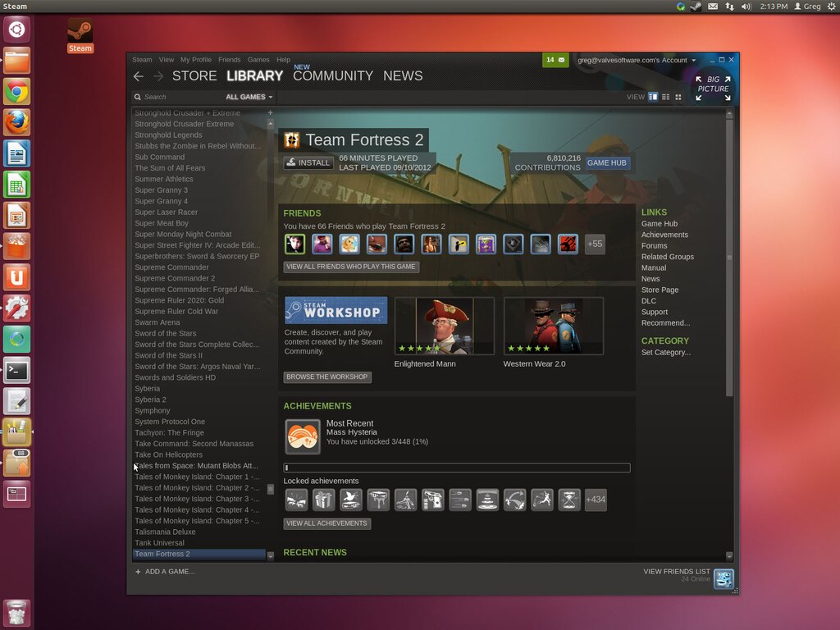
Task: Click Browse the Workshop button
Action: pos(326,377)
